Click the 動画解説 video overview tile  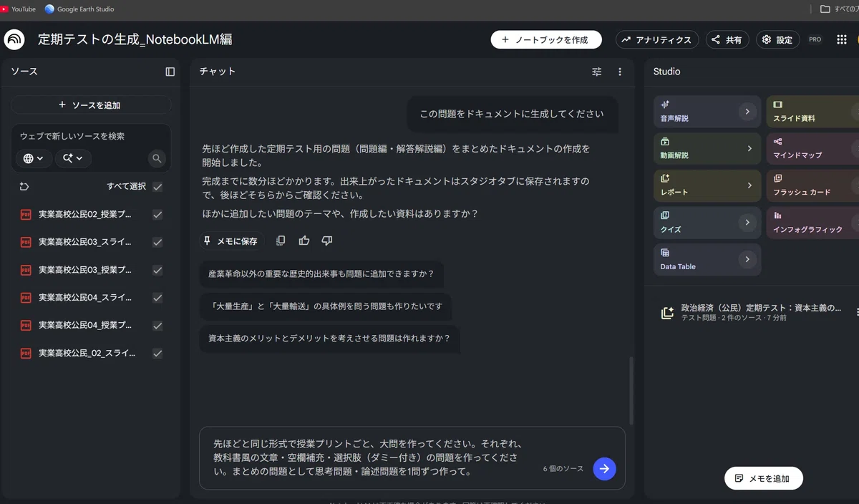point(707,148)
